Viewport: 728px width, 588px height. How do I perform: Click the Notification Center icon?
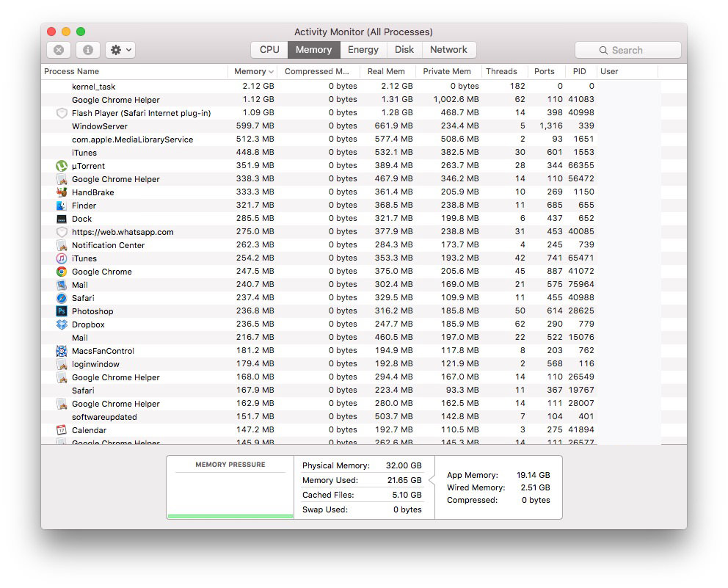coord(62,245)
